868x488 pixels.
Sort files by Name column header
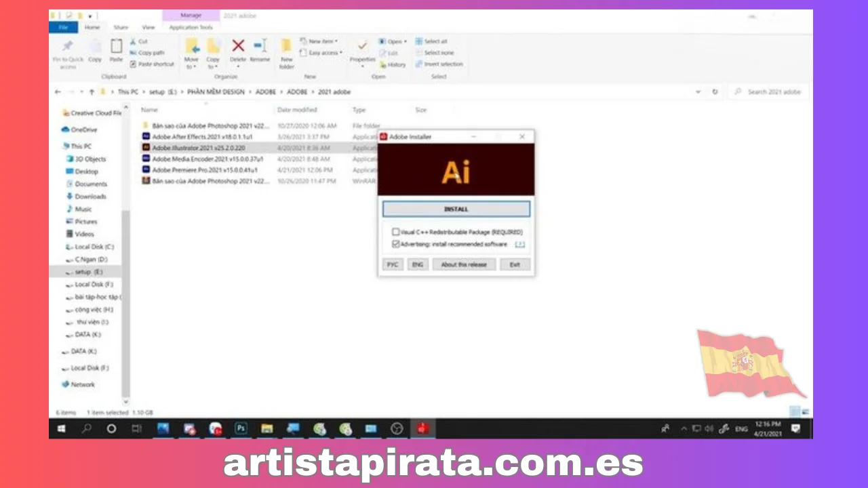[149, 110]
